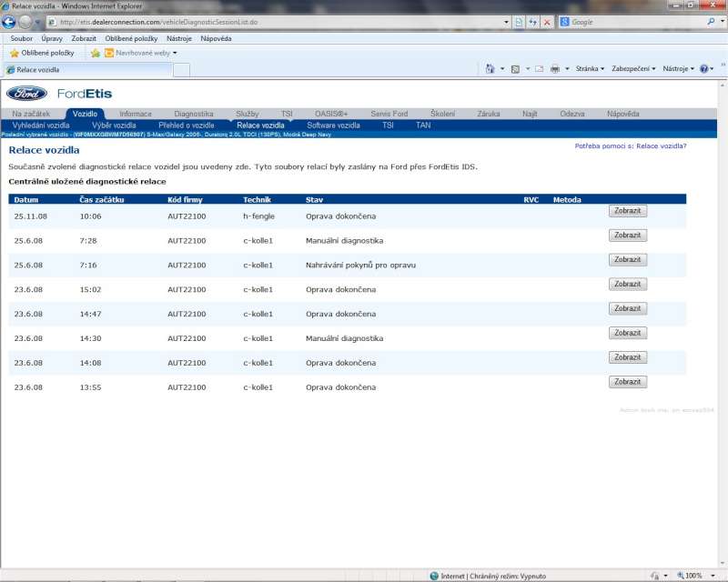
Task: Select the Software vozidla sub-tab
Action: click(333, 125)
